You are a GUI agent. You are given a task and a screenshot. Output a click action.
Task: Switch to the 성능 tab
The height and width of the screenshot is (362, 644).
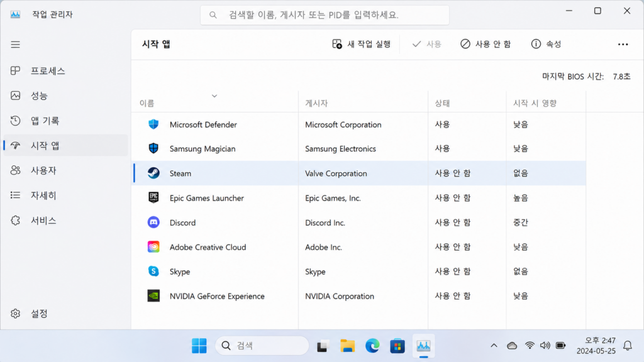point(65,96)
